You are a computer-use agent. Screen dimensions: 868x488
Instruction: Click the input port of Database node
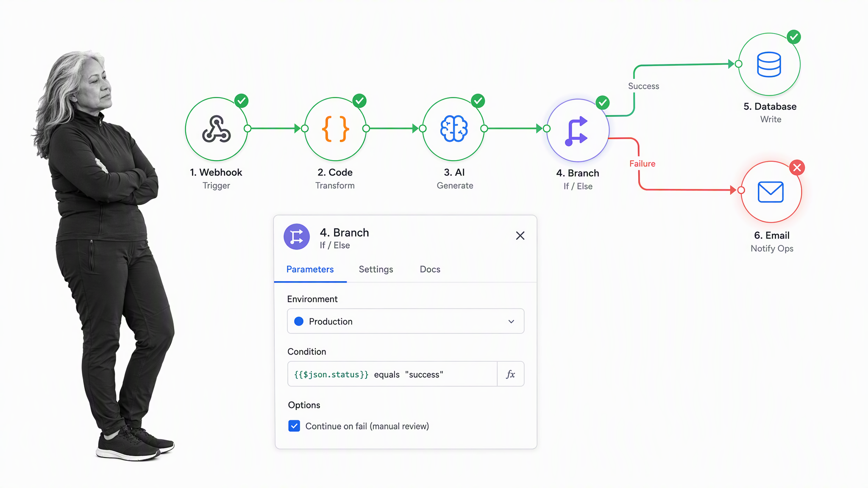[739, 64]
